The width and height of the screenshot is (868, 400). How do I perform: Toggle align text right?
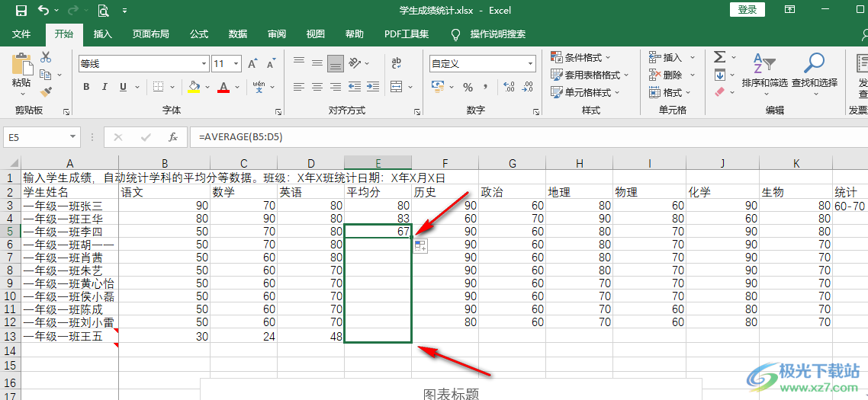pyautogui.click(x=336, y=87)
